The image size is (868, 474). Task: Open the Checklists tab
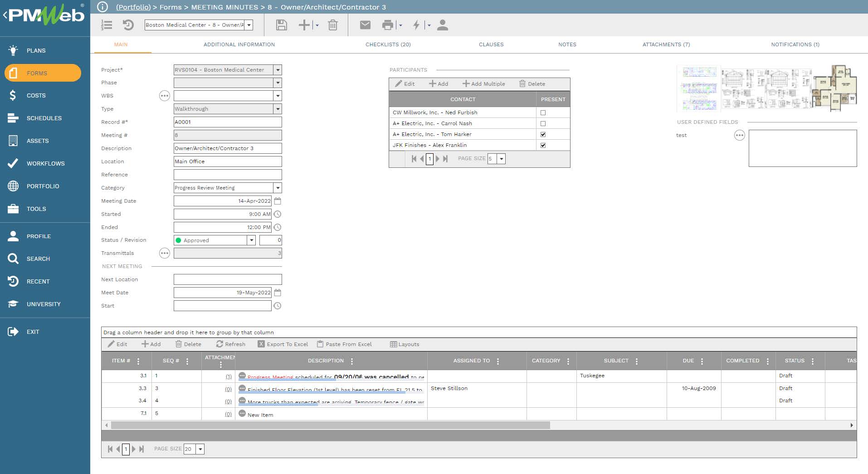388,44
